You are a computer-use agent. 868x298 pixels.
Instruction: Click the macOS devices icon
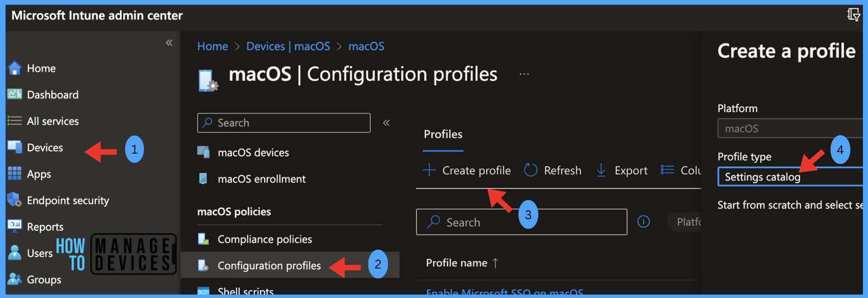pyautogui.click(x=203, y=152)
